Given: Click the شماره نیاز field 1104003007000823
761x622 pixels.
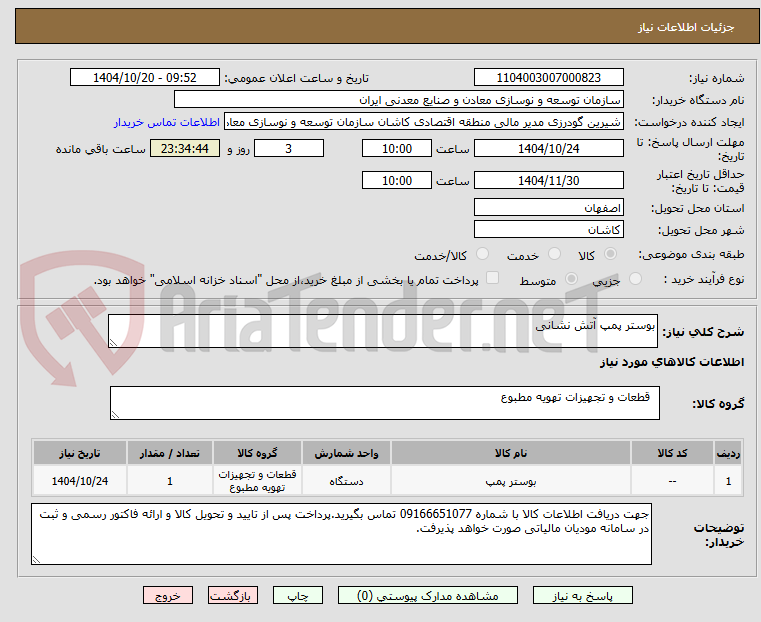Looking at the screenshot, I should click(548, 78).
